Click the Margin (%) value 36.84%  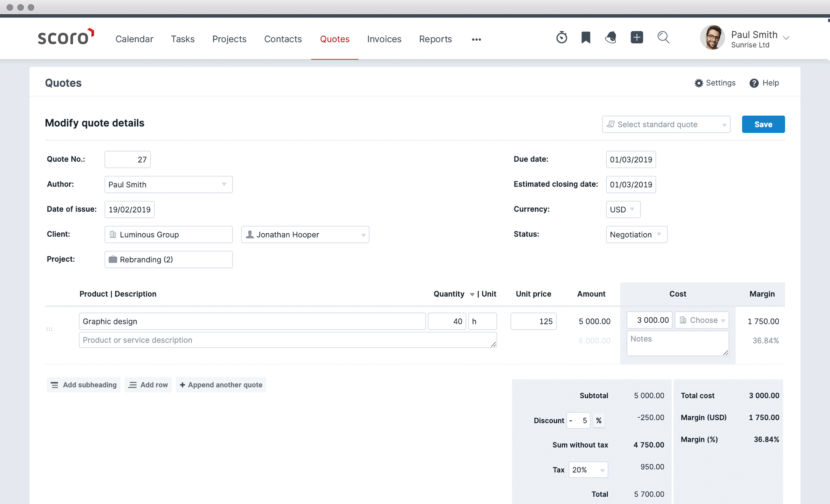tap(766, 440)
